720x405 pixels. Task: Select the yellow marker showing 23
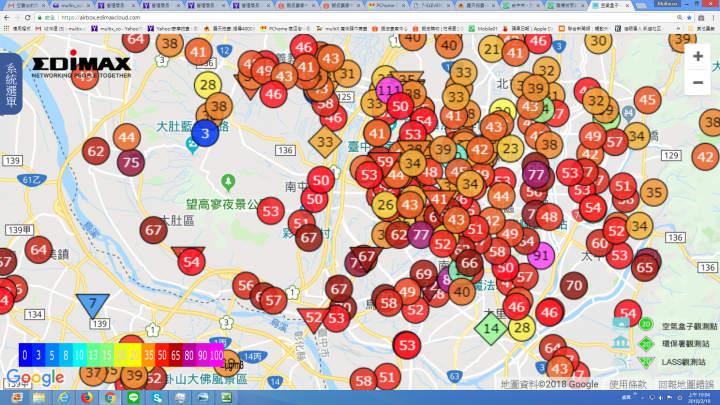[x=510, y=148]
